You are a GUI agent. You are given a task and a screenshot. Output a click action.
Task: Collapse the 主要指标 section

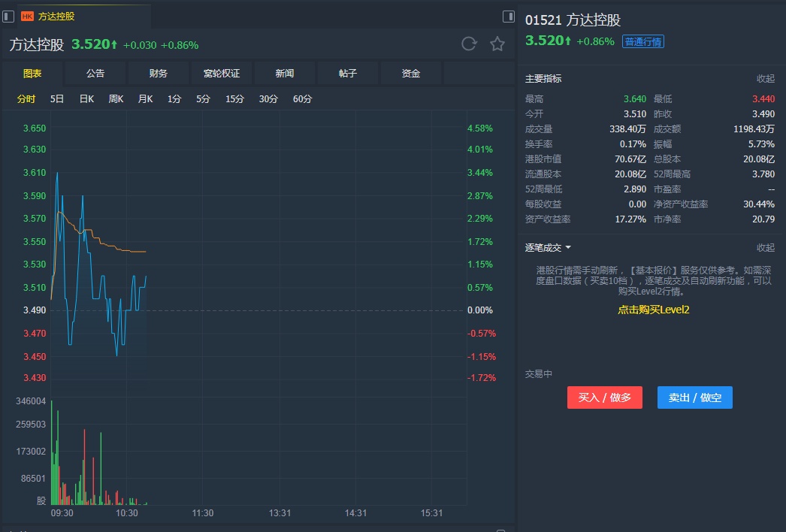(765, 79)
